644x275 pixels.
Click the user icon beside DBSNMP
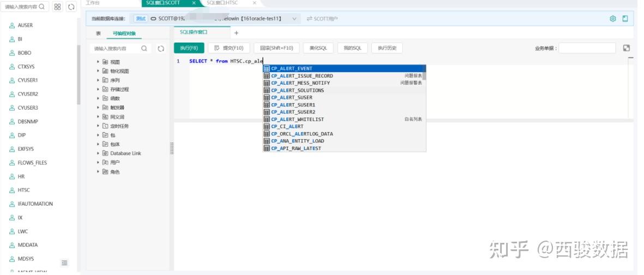(x=12, y=122)
